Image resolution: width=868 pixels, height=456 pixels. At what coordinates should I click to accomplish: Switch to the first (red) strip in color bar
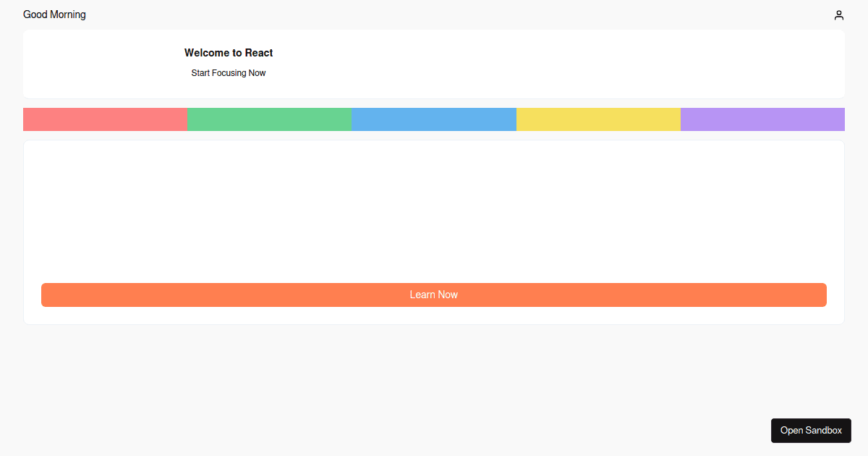pos(105,119)
